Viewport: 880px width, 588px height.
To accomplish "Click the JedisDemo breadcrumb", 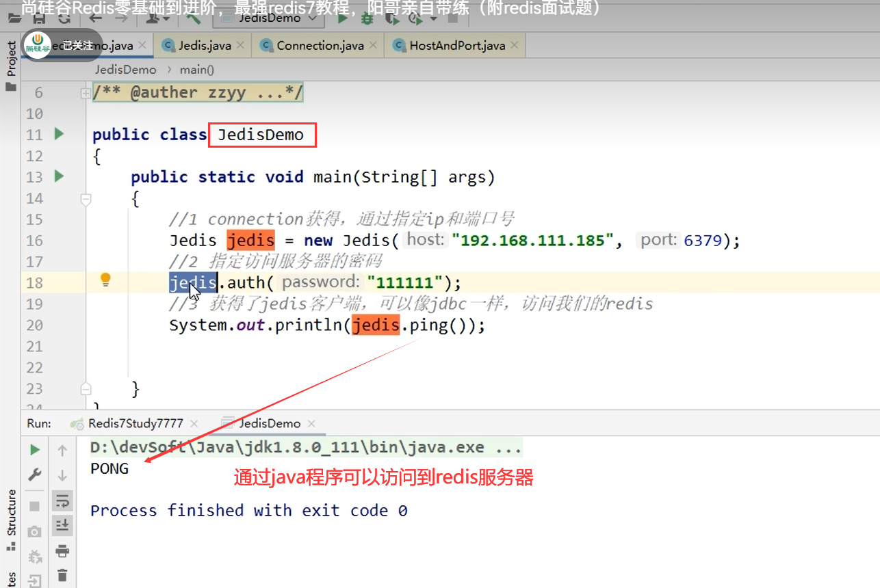I will pos(125,69).
